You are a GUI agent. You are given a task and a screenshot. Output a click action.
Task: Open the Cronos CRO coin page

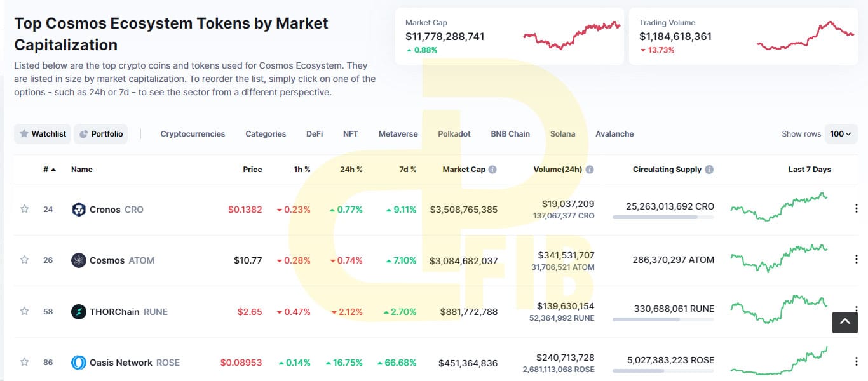(x=116, y=210)
